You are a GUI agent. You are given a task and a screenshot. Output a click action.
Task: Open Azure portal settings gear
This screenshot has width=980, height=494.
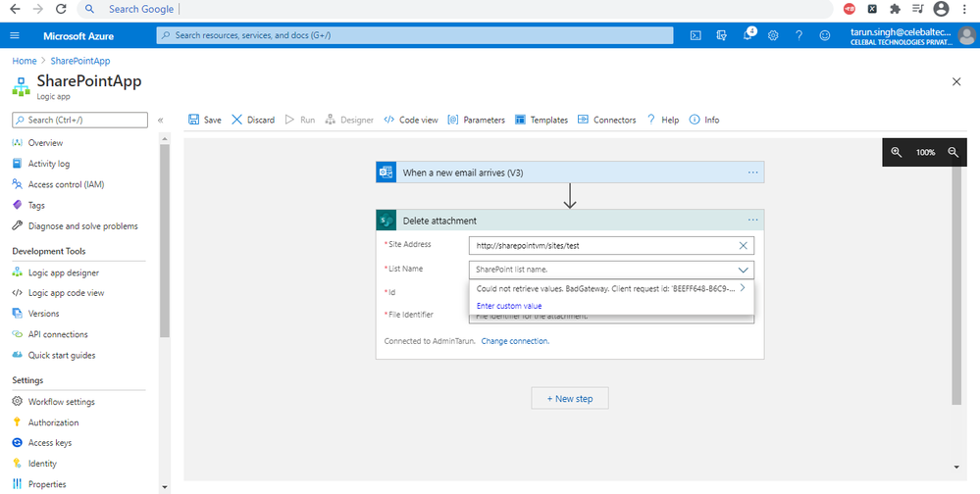coord(773,35)
